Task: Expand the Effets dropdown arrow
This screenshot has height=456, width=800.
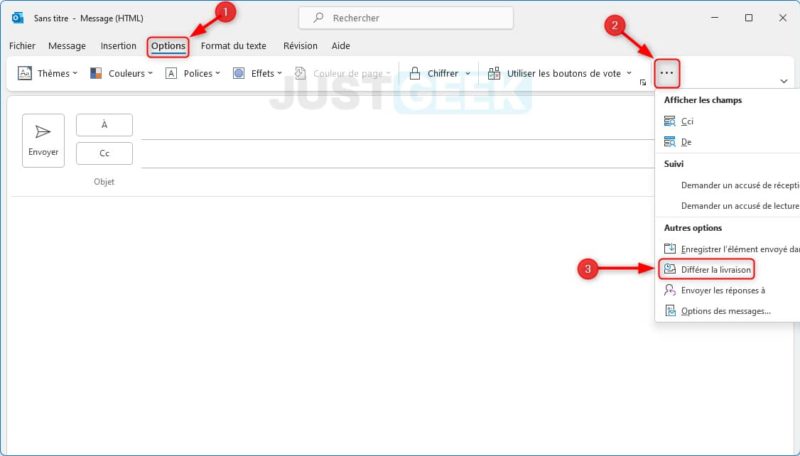Action: point(280,73)
